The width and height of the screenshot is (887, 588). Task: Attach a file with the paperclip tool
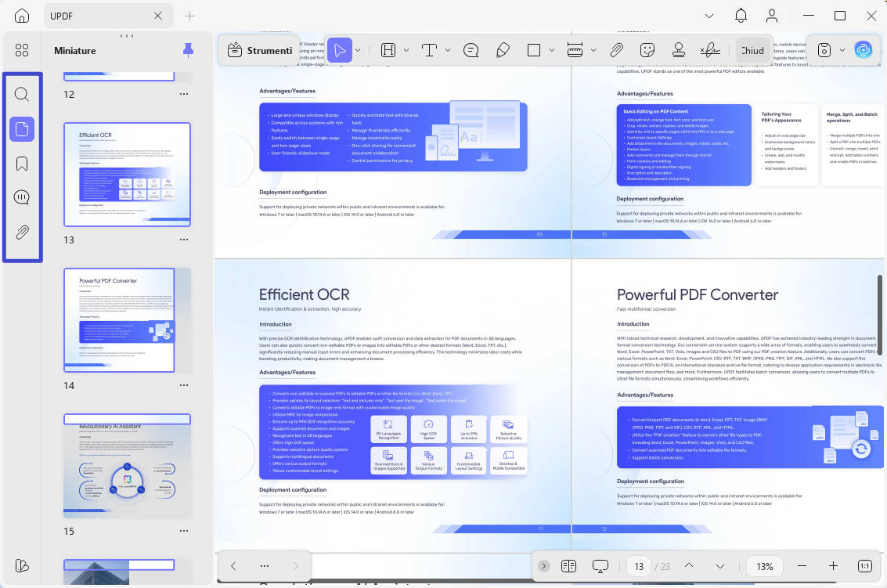(x=617, y=50)
